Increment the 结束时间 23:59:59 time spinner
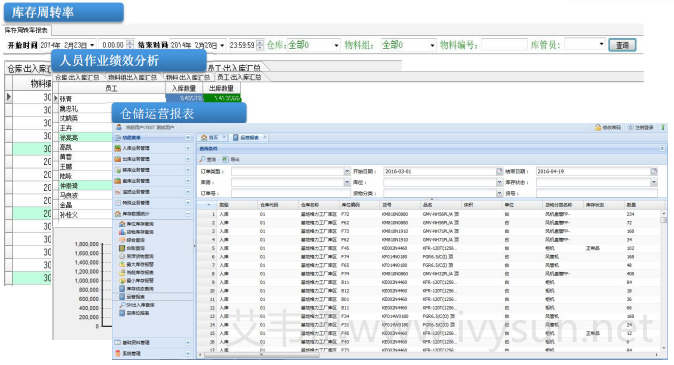 (260, 42)
